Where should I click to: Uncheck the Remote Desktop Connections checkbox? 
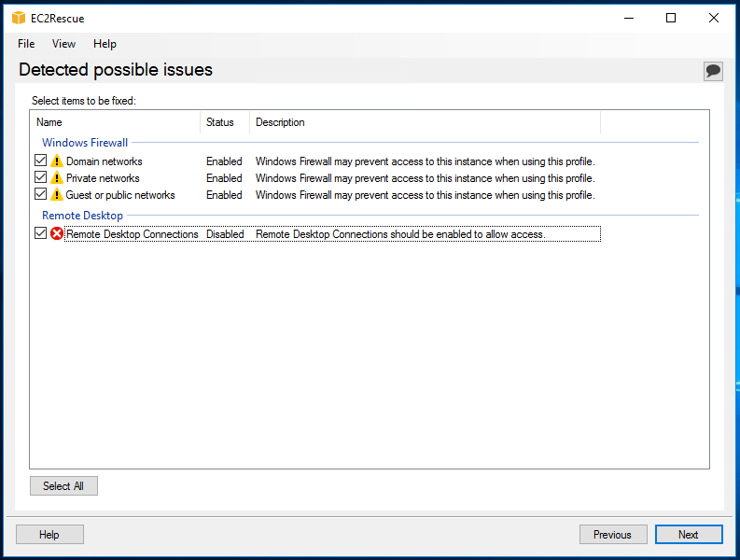point(40,233)
